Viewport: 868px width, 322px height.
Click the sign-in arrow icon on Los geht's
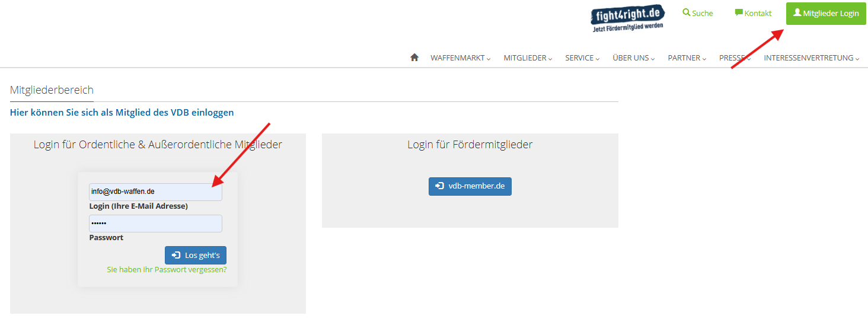pyautogui.click(x=176, y=255)
